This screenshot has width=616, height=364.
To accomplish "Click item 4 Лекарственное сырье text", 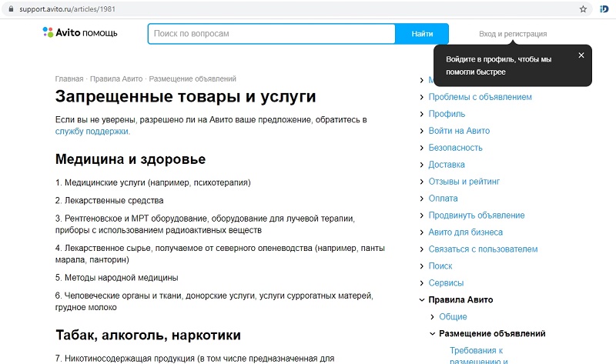I will pyautogui.click(x=220, y=254).
